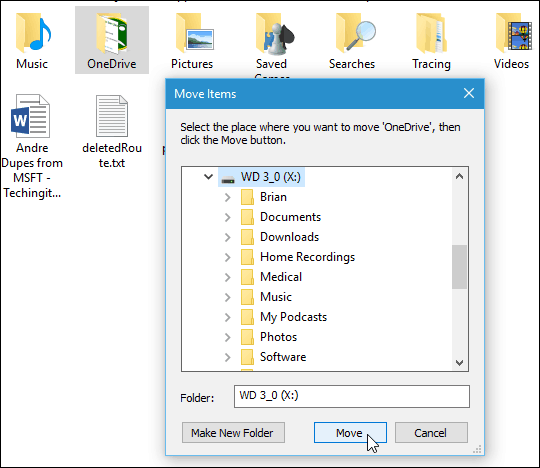Click the Brian folder icon in tree
This screenshot has width=540, height=468.
(x=247, y=197)
